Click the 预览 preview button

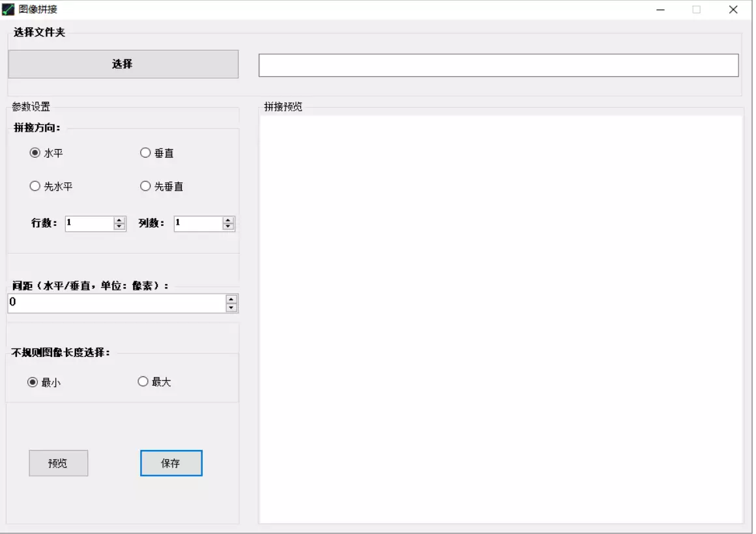(x=59, y=463)
